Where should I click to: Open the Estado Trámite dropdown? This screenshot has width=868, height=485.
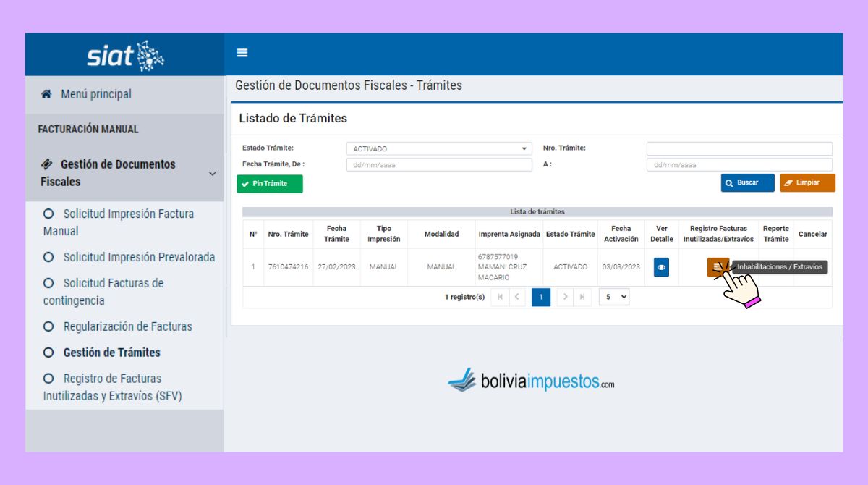pos(439,148)
